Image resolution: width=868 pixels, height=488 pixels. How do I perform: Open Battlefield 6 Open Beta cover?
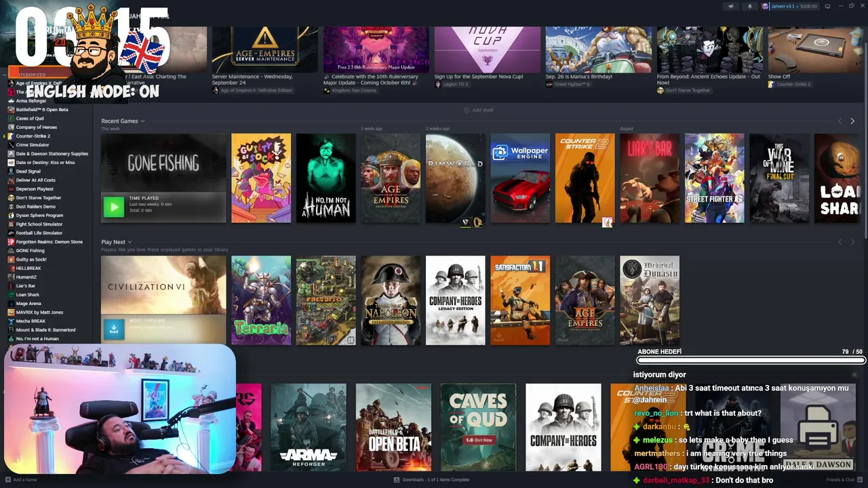click(393, 427)
